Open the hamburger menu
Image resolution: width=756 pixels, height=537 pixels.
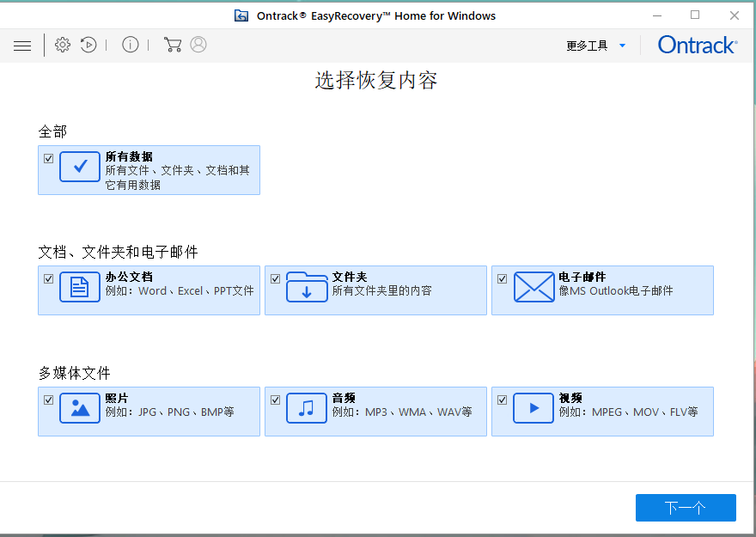pyautogui.click(x=22, y=46)
